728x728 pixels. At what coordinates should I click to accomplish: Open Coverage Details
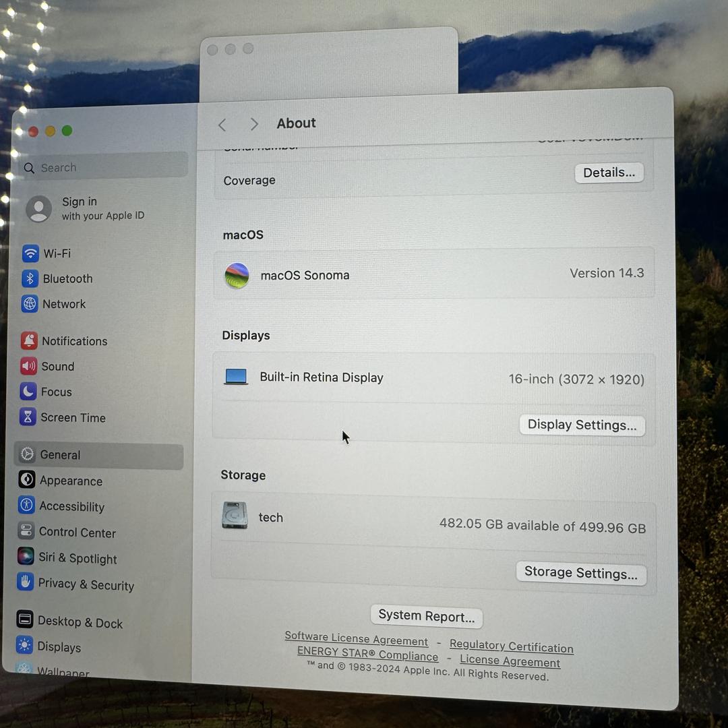click(609, 173)
